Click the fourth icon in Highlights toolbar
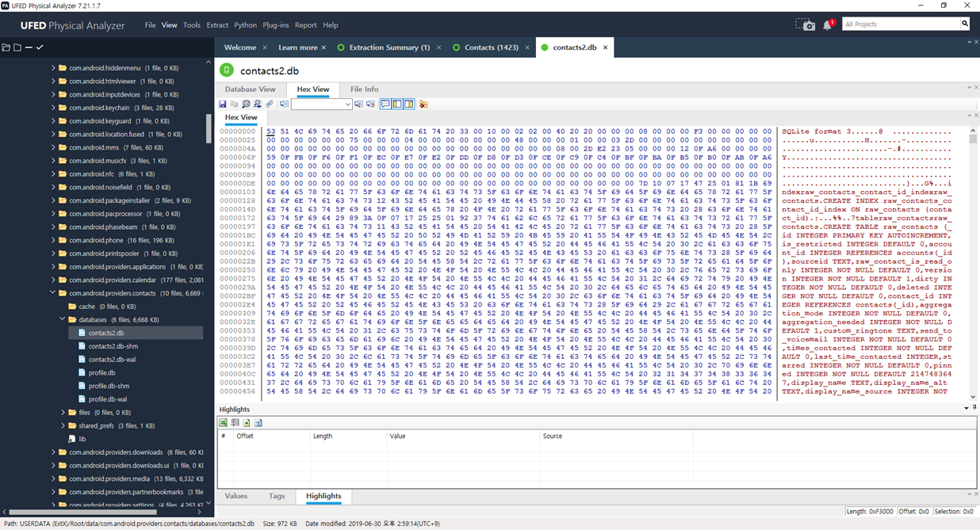The height and width of the screenshot is (530, 980). pyautogui.click(x=258, y=423)
